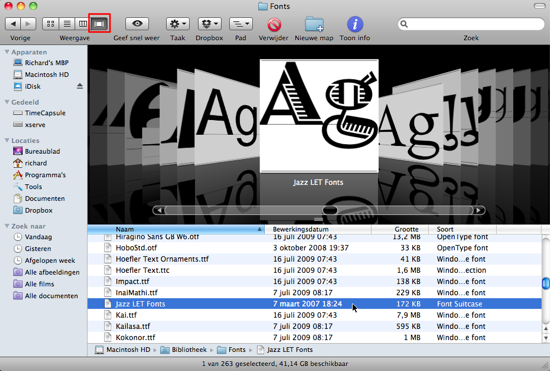This screenshot has width=550, height=371.
Task: Select Hoefler Text Ornaments.ttf
Action: point(315,259)
